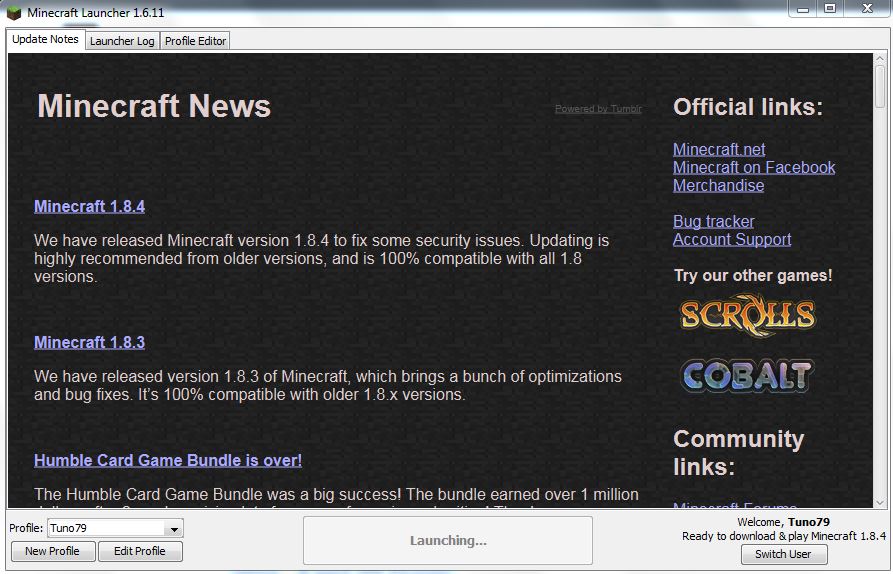Screen dimensions: 893x574
Task: Open the Minecraft 1.8.3 news link
Action: coord(89,342)
